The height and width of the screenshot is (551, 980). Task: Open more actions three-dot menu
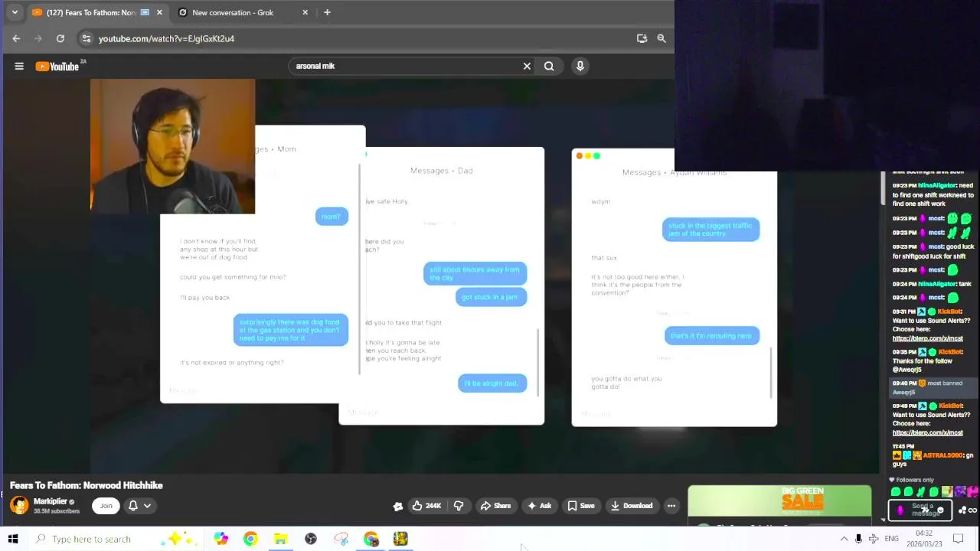(671, 505)
